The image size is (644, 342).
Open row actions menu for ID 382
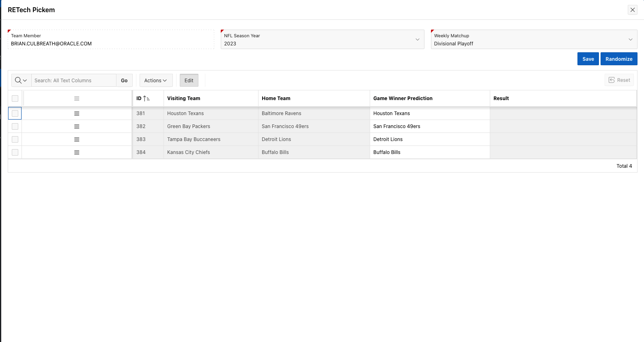tap(77, 126)
